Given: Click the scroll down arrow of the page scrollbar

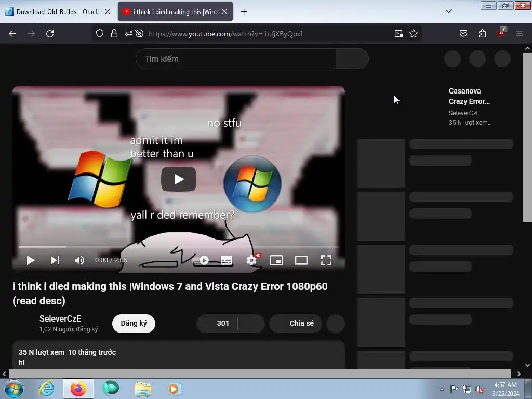Looking at the screenshot, I should [x=528, y=365].
